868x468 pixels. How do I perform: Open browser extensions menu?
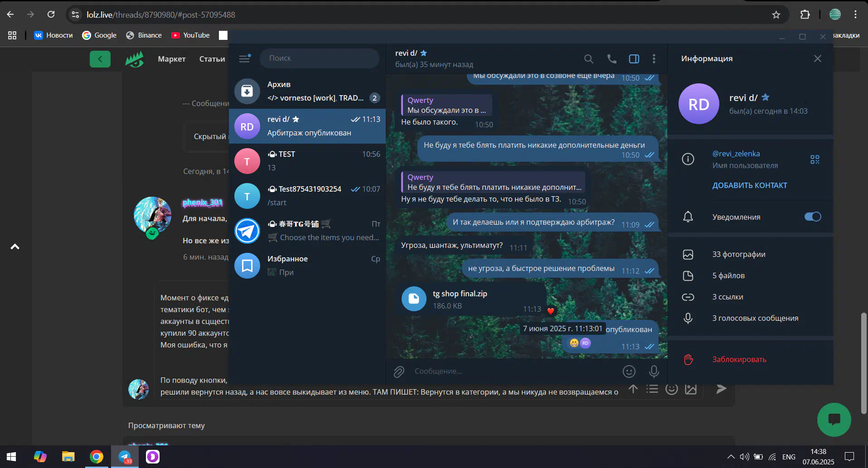(805, 14)
